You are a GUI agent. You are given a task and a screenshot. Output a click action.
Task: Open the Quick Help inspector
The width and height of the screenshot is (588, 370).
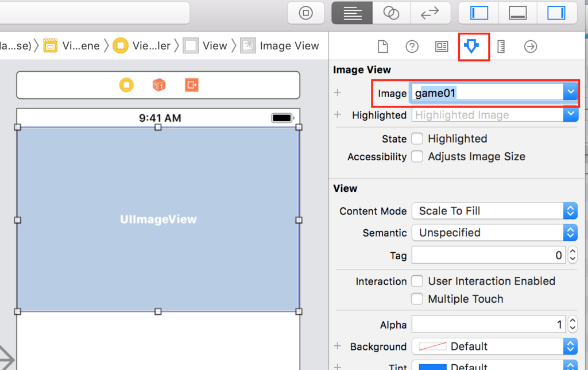(x=412, y=47)
